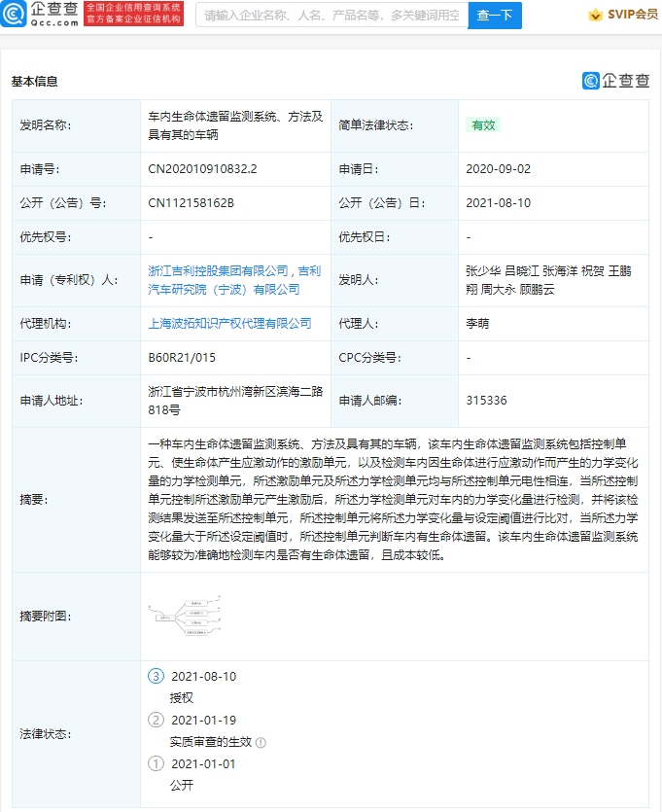662x812 pixels.
Task: Click the red official credit agency badge
Action: (121, 14)
